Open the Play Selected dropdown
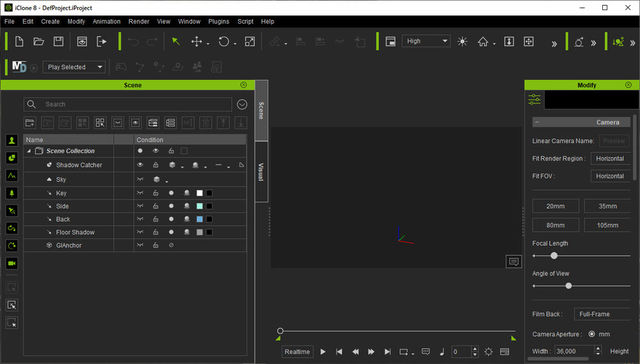 pos(74,67)
